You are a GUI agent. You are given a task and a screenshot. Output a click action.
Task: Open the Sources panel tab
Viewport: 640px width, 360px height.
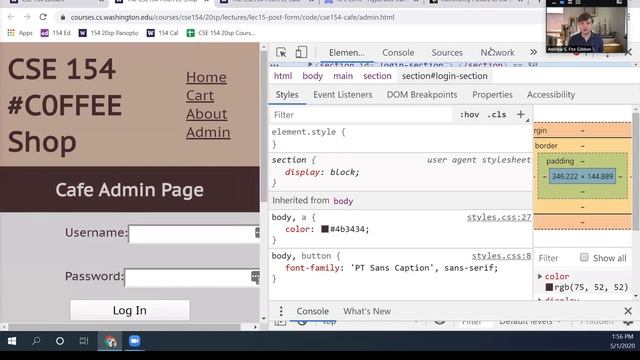coord(447,53)
